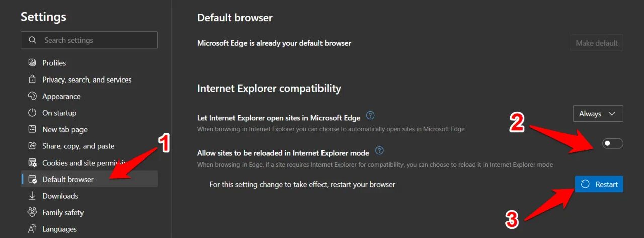Restart the browser with Restart button
Screen dimensions: 644x238
click(599, 184)
